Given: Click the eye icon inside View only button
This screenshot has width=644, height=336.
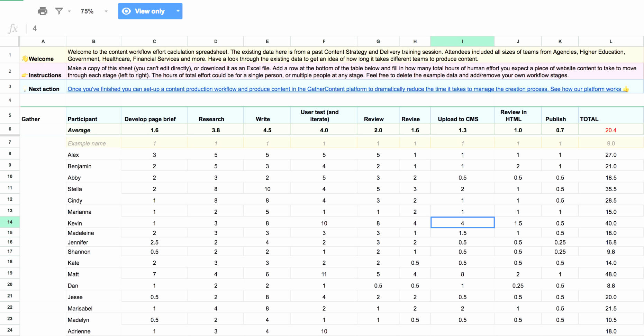Looking at the screenshot, I should tap(127, 11).
